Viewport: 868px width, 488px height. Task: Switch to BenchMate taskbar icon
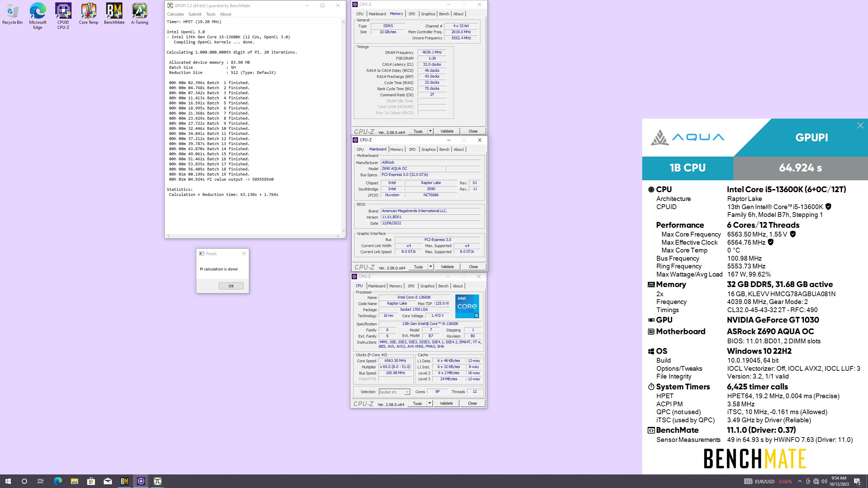click(124, 481)
